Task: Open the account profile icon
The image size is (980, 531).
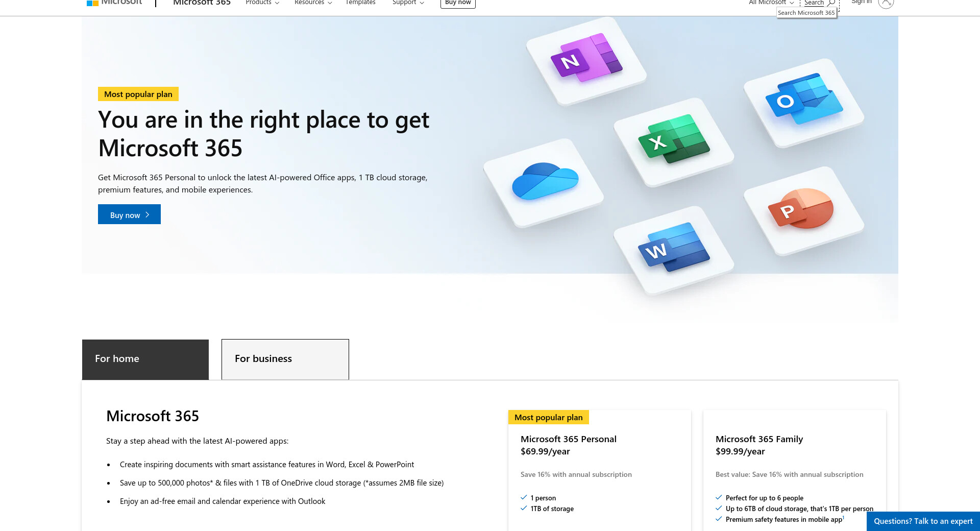Action: (886, 3)
